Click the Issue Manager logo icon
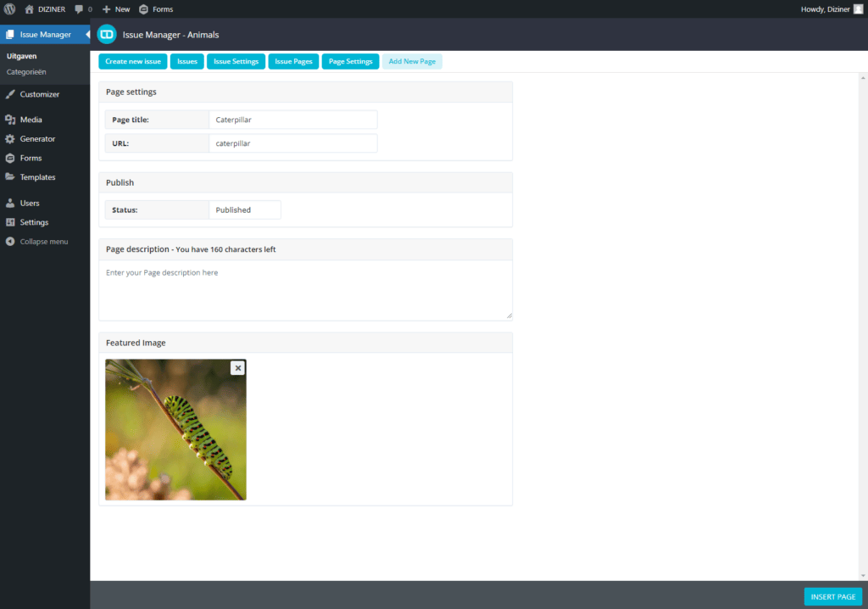Viewport: 868px width, 609px height. [107, 35]
